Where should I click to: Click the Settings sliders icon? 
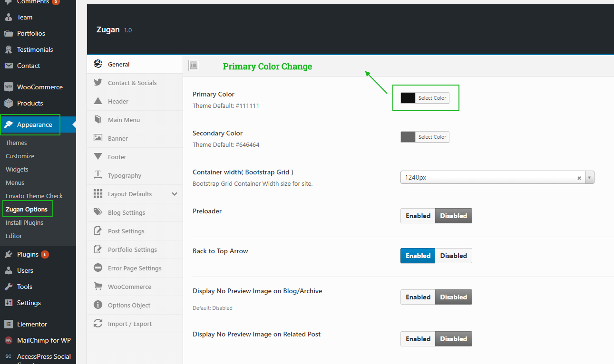point(9,303)
